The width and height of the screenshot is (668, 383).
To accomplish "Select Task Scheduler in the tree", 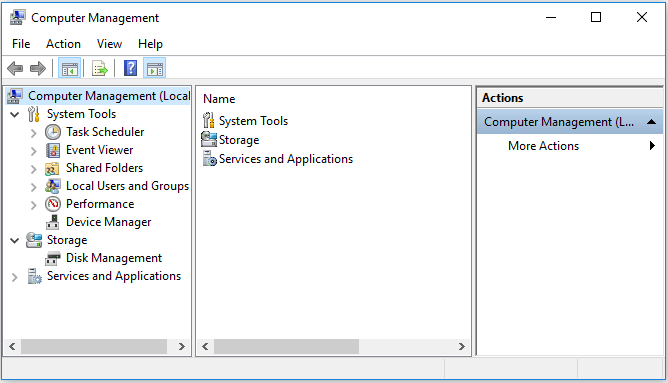I will pyautogui.click(x=105, y=132).
